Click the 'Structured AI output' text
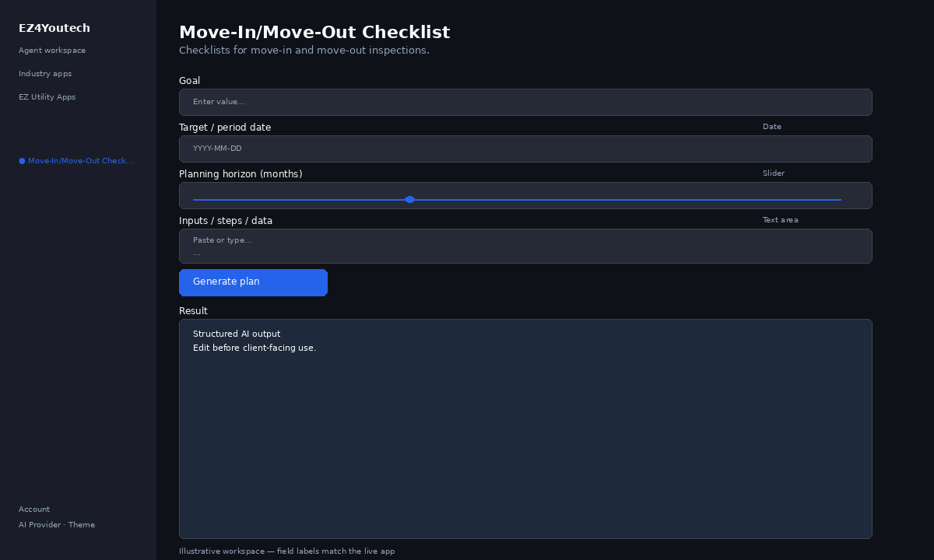934x560 pixels. (x=237, y=334)
